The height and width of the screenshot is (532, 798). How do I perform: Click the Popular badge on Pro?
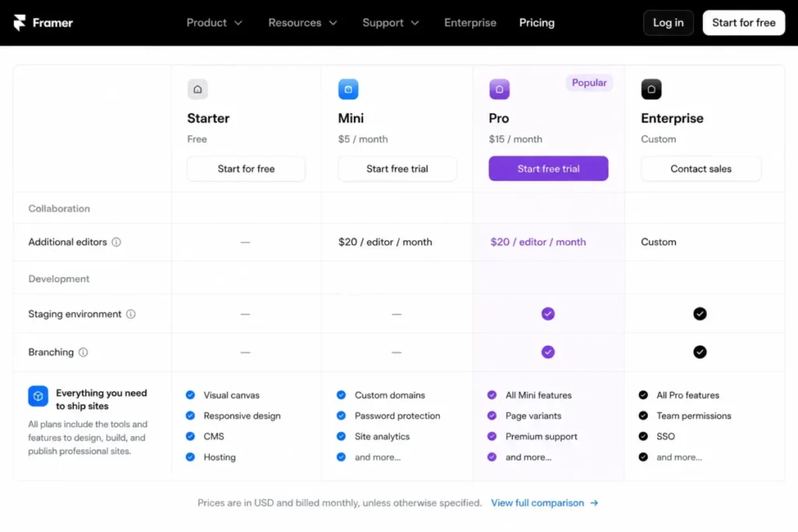589,83
